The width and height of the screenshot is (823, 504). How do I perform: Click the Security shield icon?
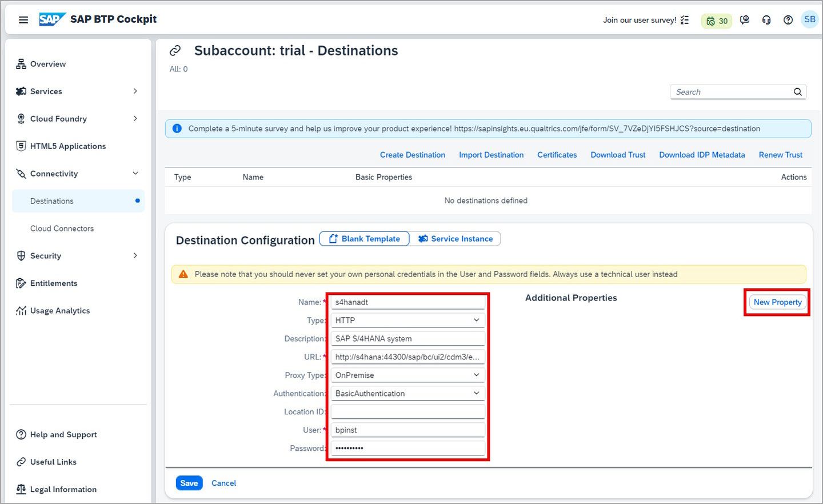pos(21,256)
